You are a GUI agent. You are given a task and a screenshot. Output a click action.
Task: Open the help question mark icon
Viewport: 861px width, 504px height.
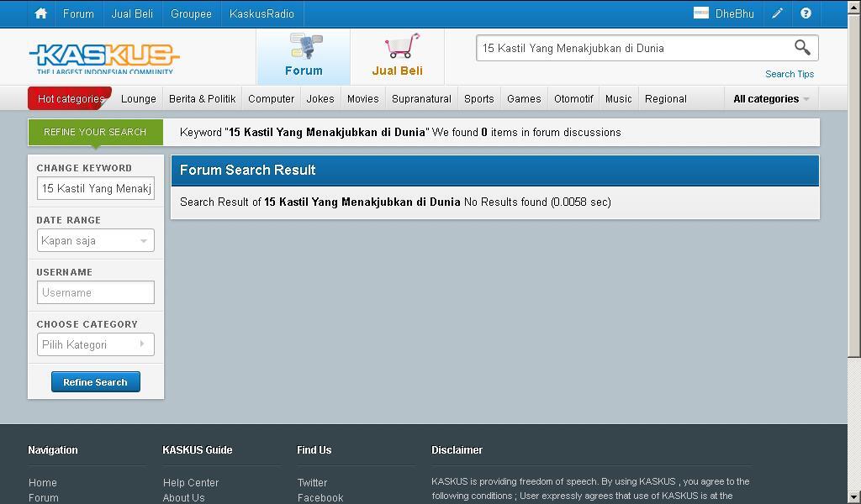point(806,13)
